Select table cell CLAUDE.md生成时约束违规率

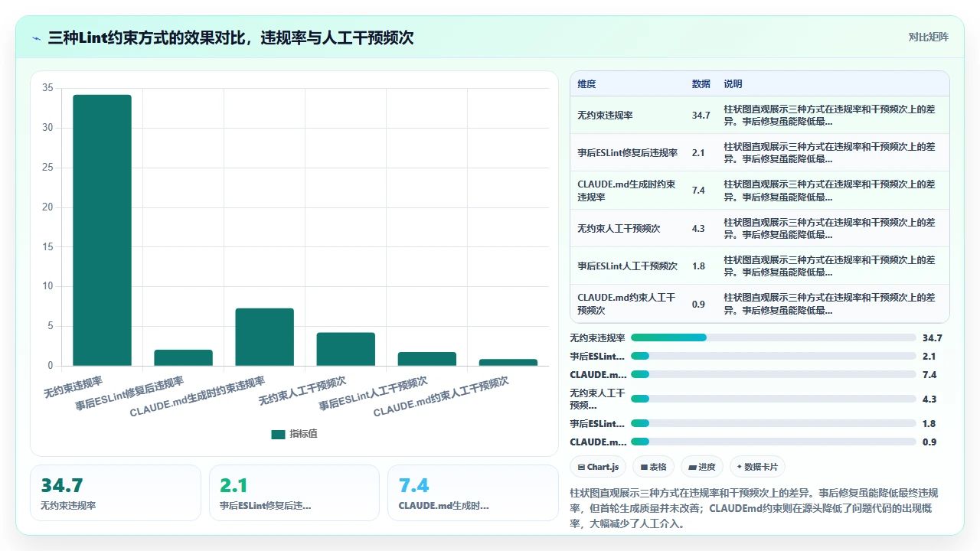coord(627,191)
